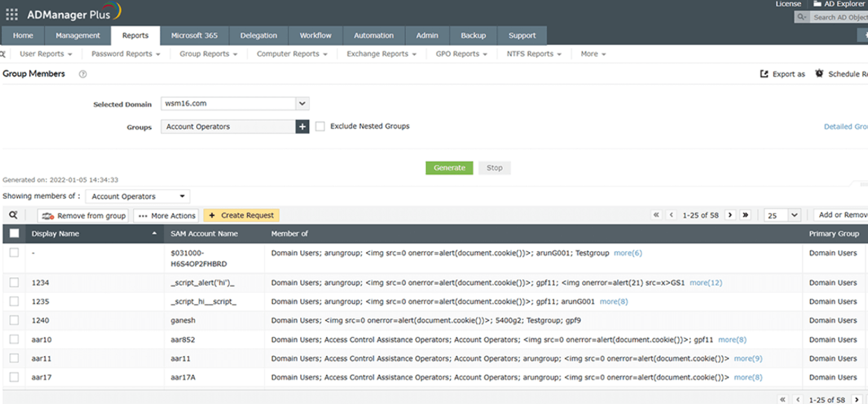Viewport: 868px width, 404px height.
Task: Expand User Reports menu
Action: [x=46, y=54]
